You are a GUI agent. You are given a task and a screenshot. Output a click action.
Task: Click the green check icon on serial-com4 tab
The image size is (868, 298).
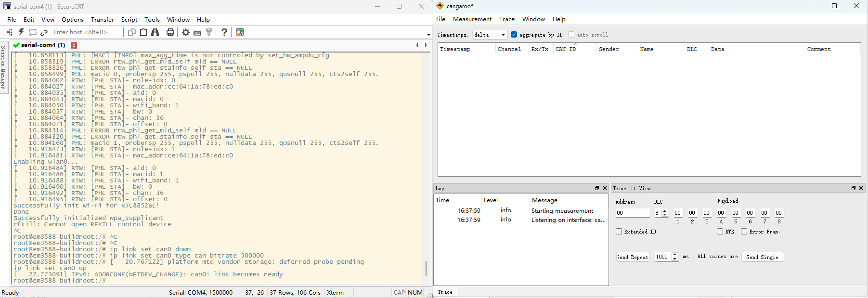16,45
